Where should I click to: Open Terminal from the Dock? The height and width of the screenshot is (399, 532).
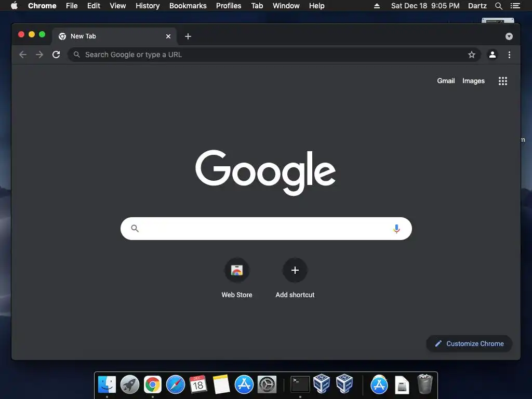pos(300,384)
